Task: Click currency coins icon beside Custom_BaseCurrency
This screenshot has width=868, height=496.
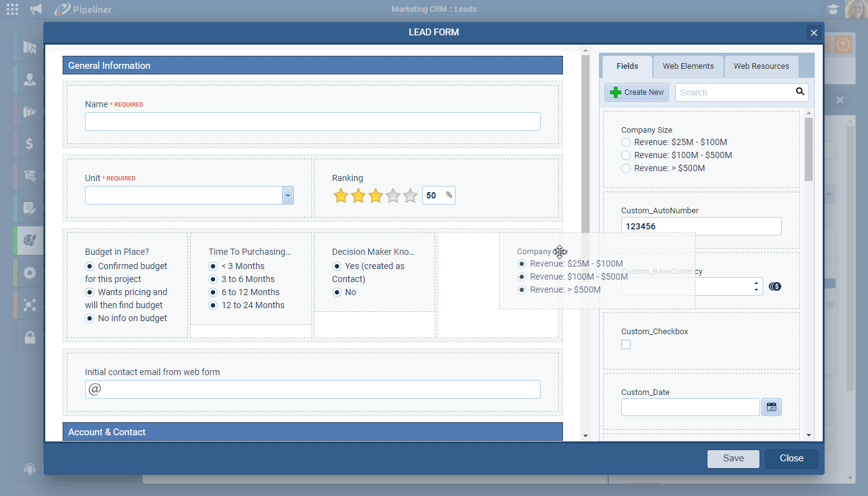Action: coord(774,286)
